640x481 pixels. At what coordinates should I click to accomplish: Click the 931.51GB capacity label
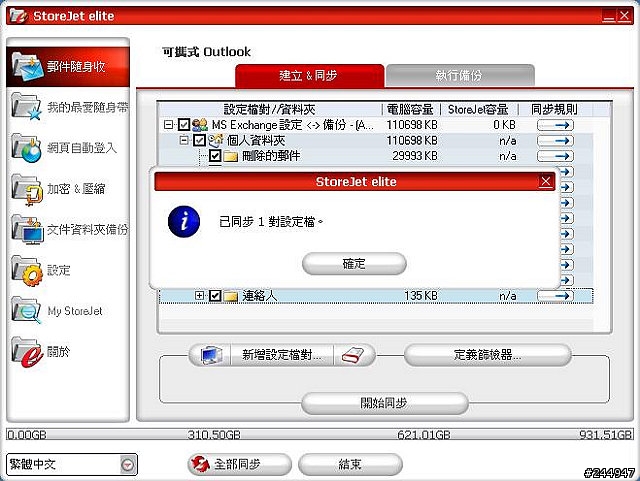coord(606,435)
